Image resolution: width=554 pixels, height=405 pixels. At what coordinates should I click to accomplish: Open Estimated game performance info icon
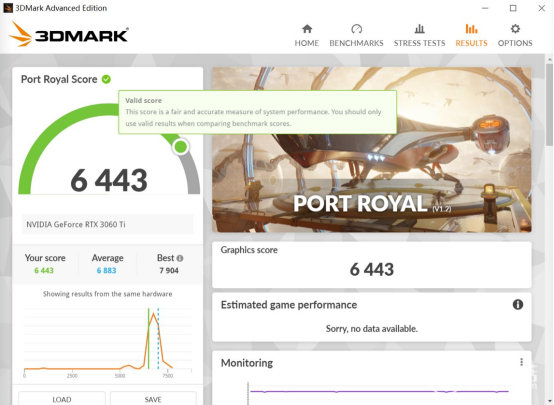(x=518, y=304)
